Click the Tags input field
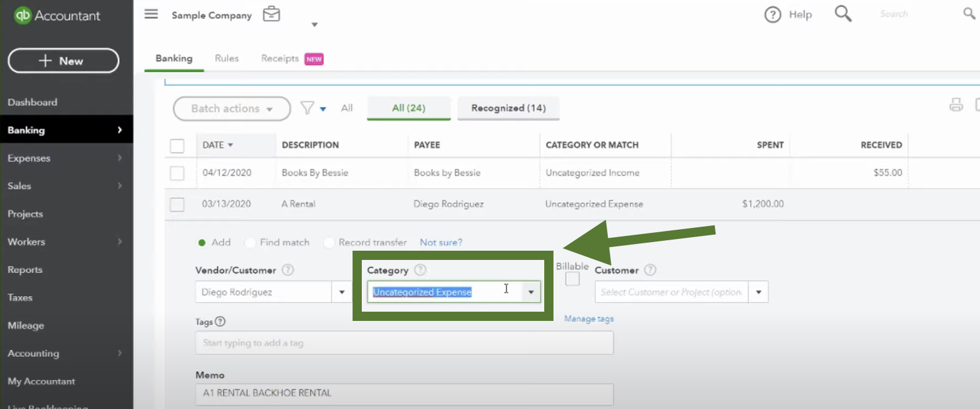The width and height of the screenshot is (980, 409). [x=404, y=343]
